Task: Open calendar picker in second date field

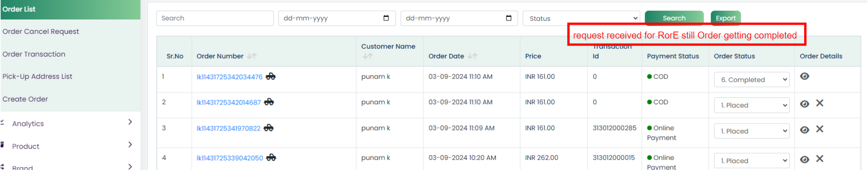Action: click(508, 18)
